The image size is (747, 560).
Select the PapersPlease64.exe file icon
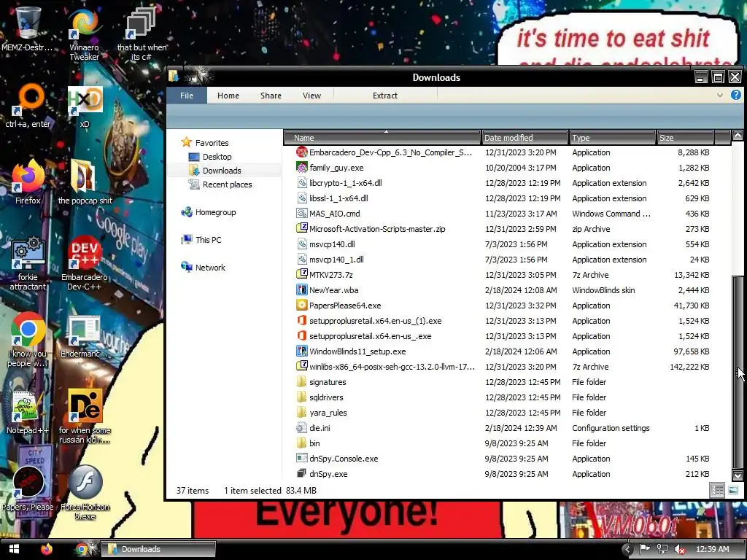[x=301, y=306]
